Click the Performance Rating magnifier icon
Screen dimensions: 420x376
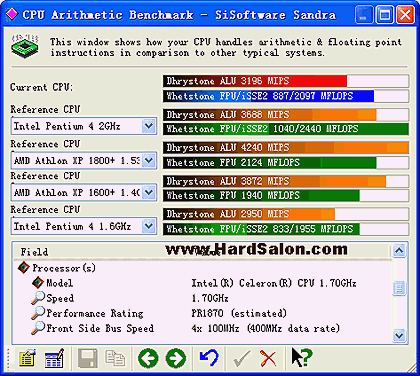[38, 313]
